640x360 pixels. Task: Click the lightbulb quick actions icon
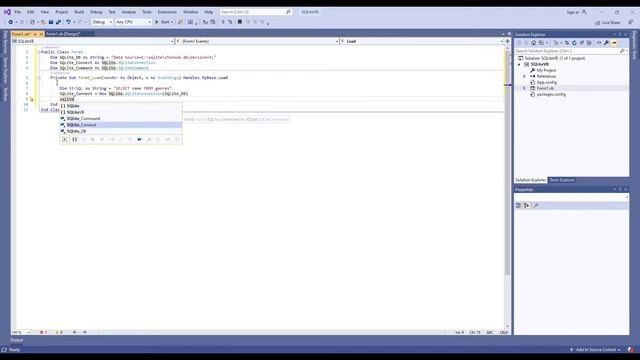point(31,99)
